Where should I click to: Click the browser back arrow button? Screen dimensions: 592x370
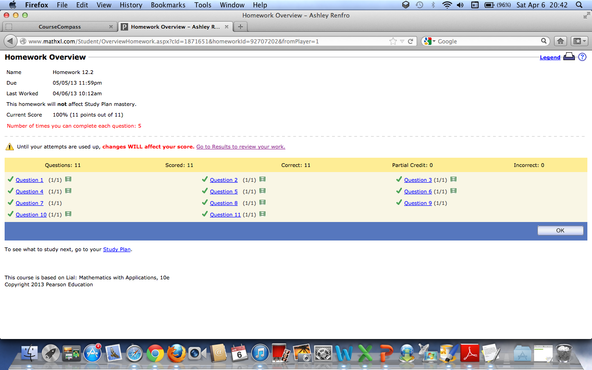tap(10, 41)
